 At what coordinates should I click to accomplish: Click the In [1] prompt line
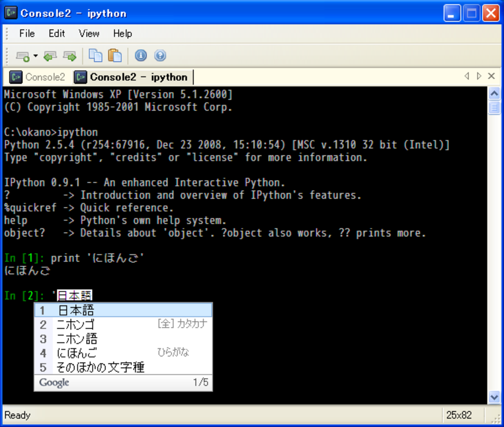point(74,258)
